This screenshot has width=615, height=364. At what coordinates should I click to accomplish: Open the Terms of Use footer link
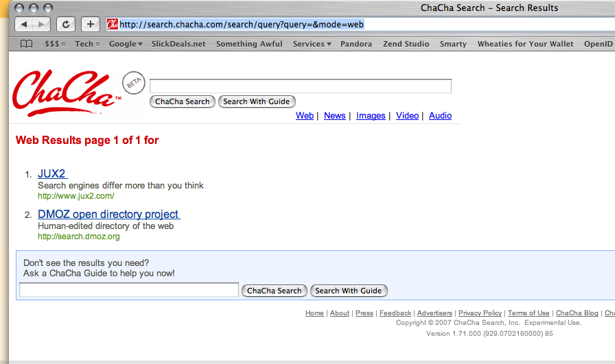tap(529, 313)
